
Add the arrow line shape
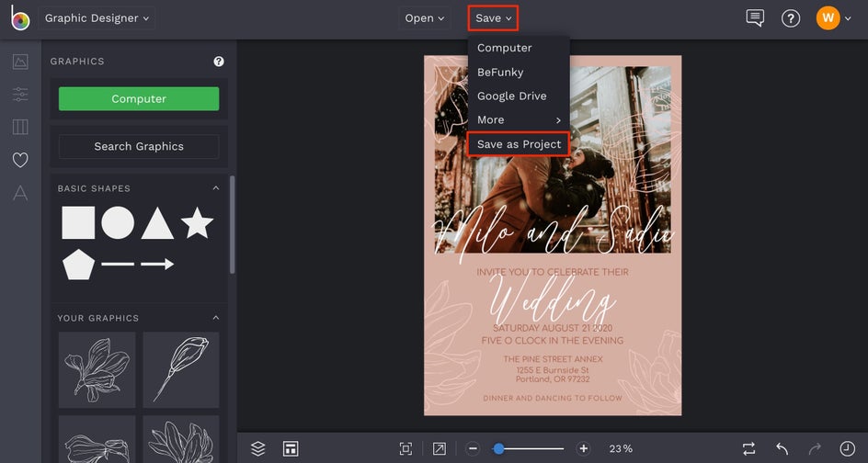coord(157,265)
